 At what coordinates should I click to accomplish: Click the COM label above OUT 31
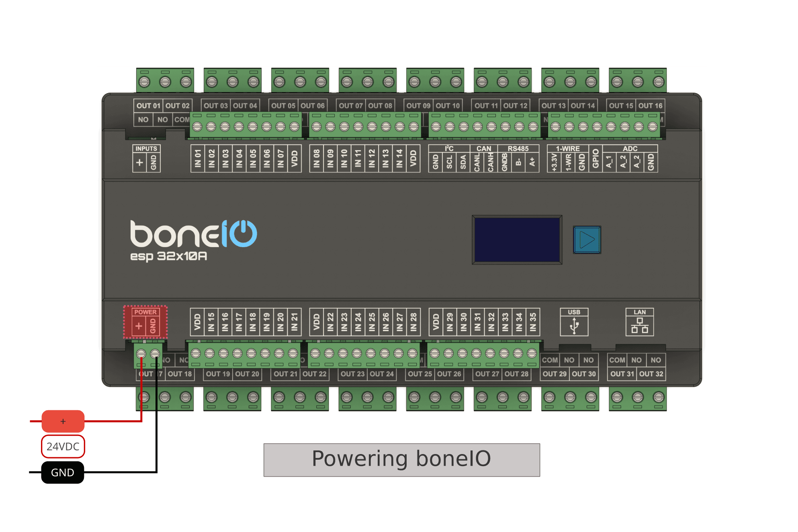617,360
